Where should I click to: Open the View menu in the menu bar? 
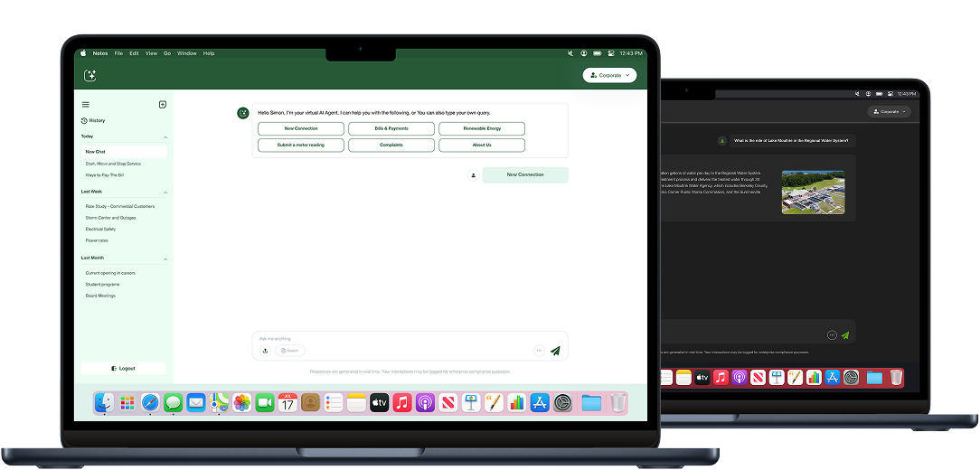tap(151, 53)
